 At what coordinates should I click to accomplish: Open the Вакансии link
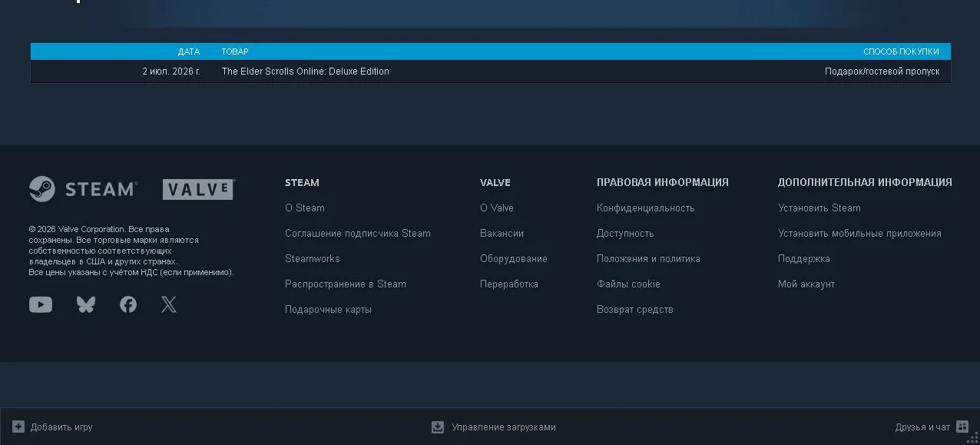click(x=502, y=233)
